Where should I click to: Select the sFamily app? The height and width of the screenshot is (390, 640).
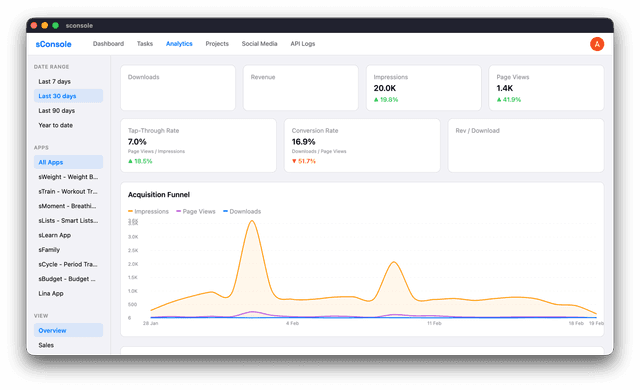coord(68,250)
